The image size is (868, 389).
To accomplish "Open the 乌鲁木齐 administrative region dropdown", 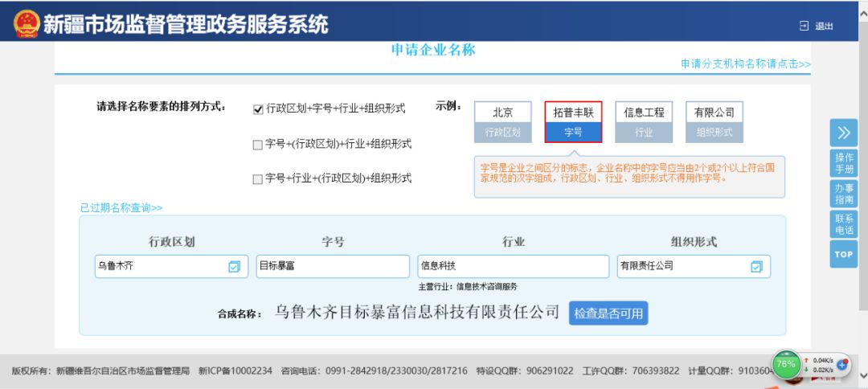I will tap(161, 267).
